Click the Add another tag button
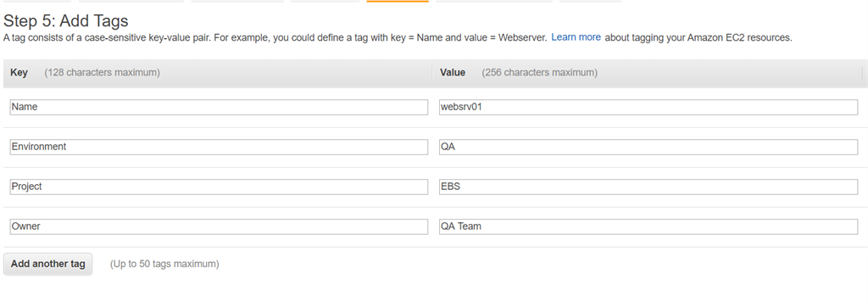This screenshot has width=868, height=307. coord(48,264)
